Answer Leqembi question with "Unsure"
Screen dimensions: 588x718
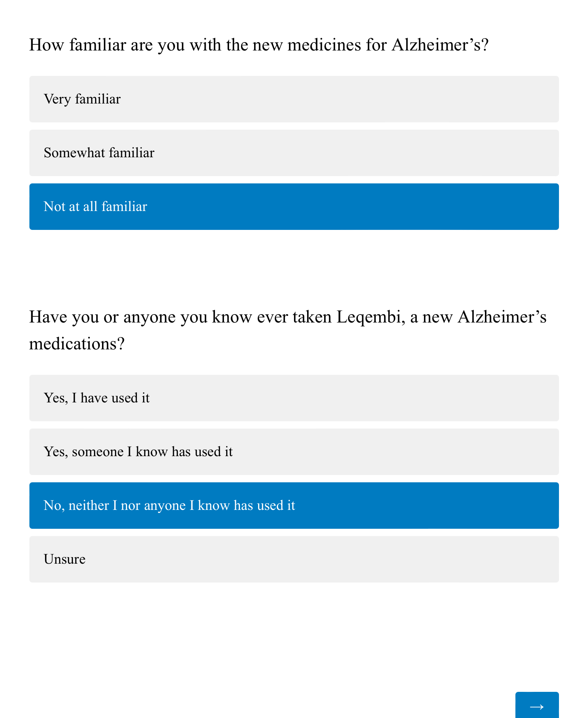(294, 559)
